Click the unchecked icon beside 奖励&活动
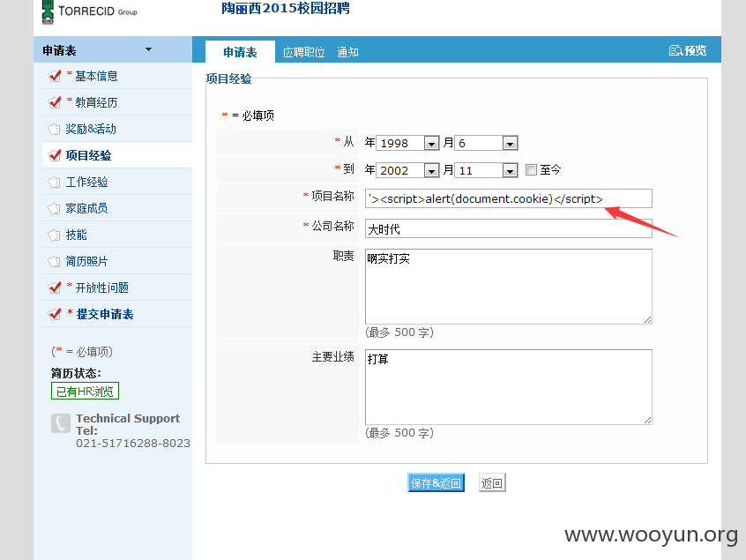Screen dimensions: 746x560 pos(55,129)
